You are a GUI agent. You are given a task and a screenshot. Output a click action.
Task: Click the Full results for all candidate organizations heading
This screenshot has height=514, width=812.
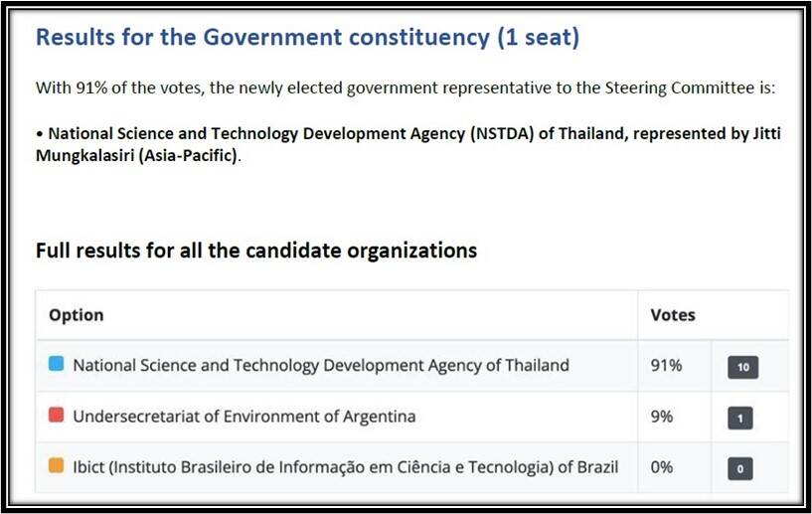(x=255, y=251)
